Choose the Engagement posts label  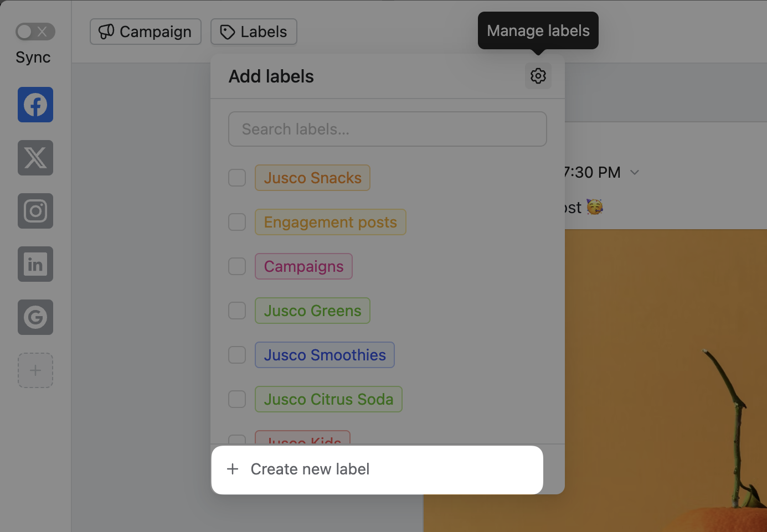pyautogui.click(x=330, y=222)
